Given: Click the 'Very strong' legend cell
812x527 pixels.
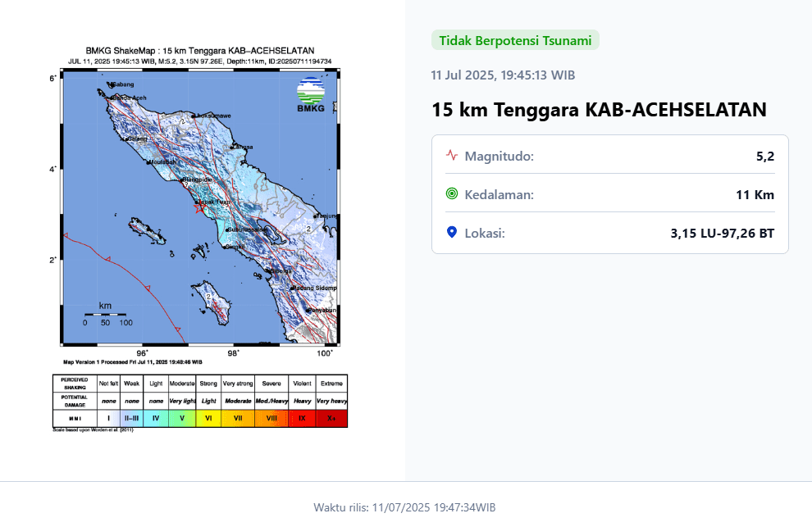Looking at the screenshot, I should pyautogui.click(x=238, y=384).
